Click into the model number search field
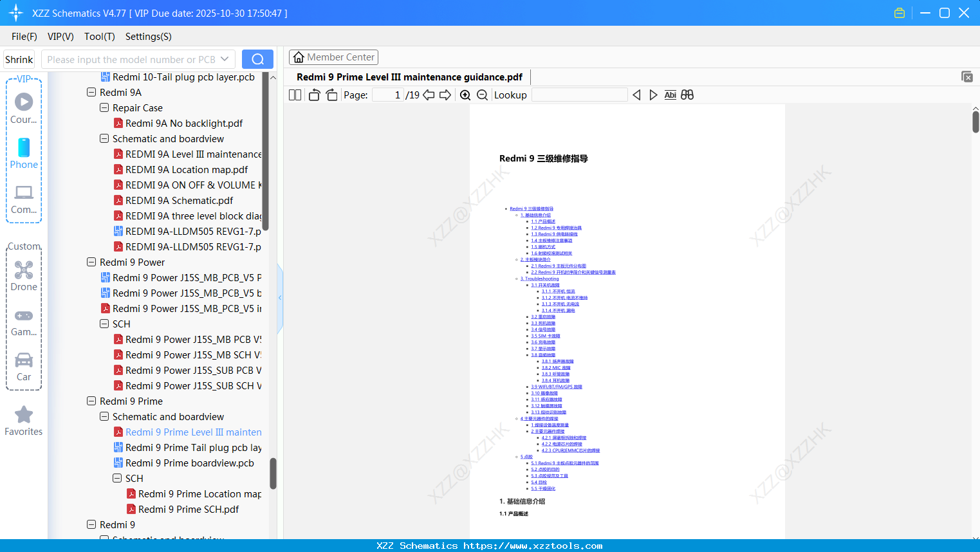The image size is (980, 552). [x=132, y=59]
